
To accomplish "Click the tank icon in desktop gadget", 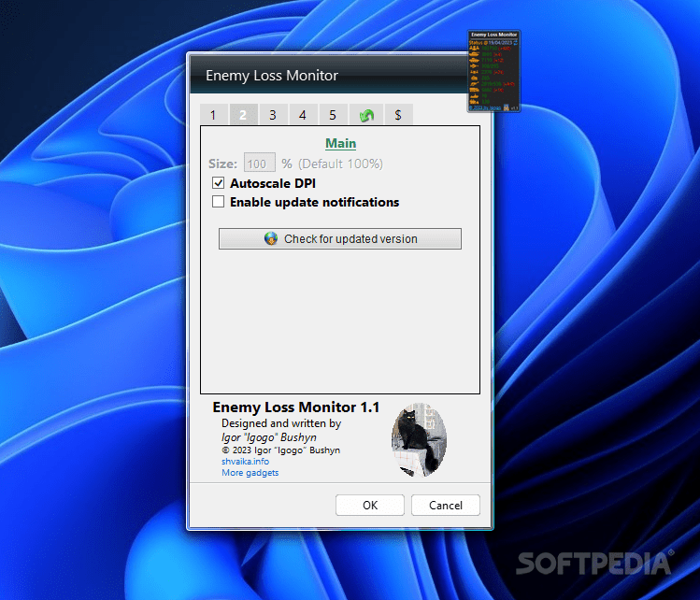I will (474, 54).
